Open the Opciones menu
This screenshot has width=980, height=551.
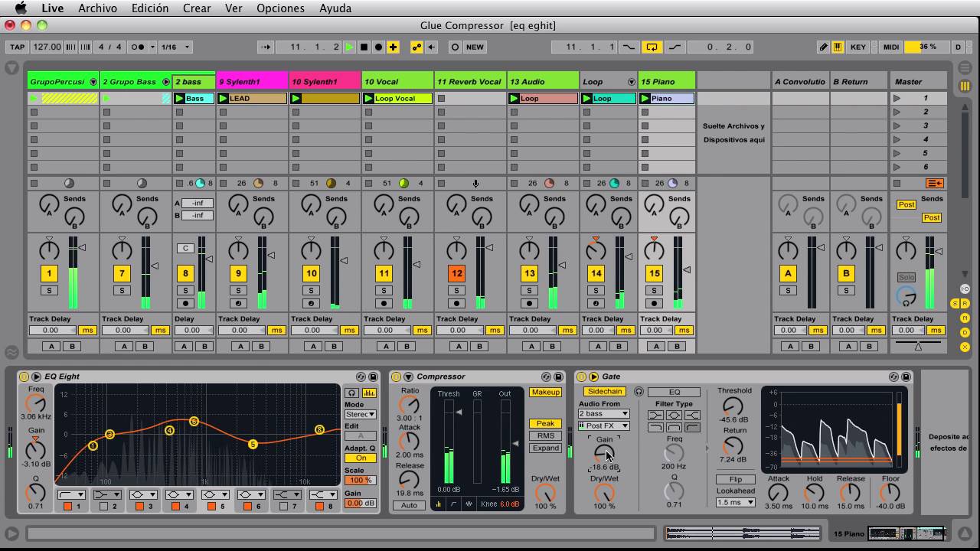click(x=280, y=8)
